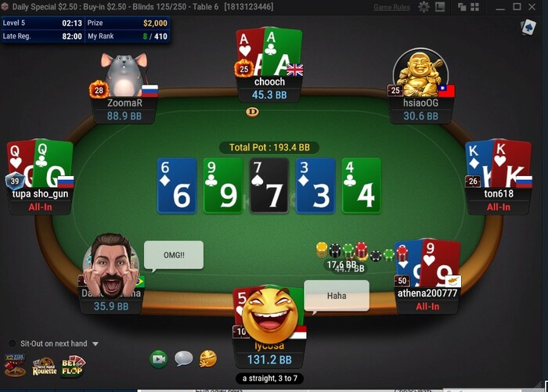This screenshot has width=548, height=392.
Task: Select hsiaoOG's golden Buddha avatar
Action: click(421, 73)
